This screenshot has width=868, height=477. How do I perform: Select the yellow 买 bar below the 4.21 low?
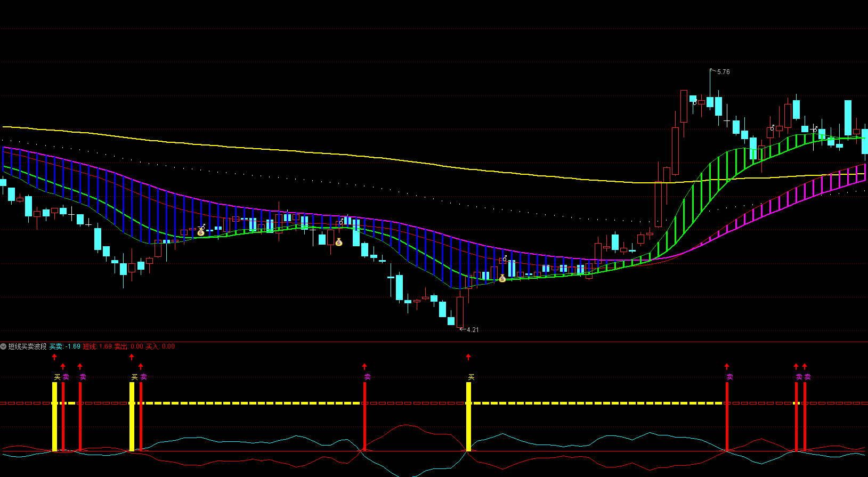click(x=468, y=417)
